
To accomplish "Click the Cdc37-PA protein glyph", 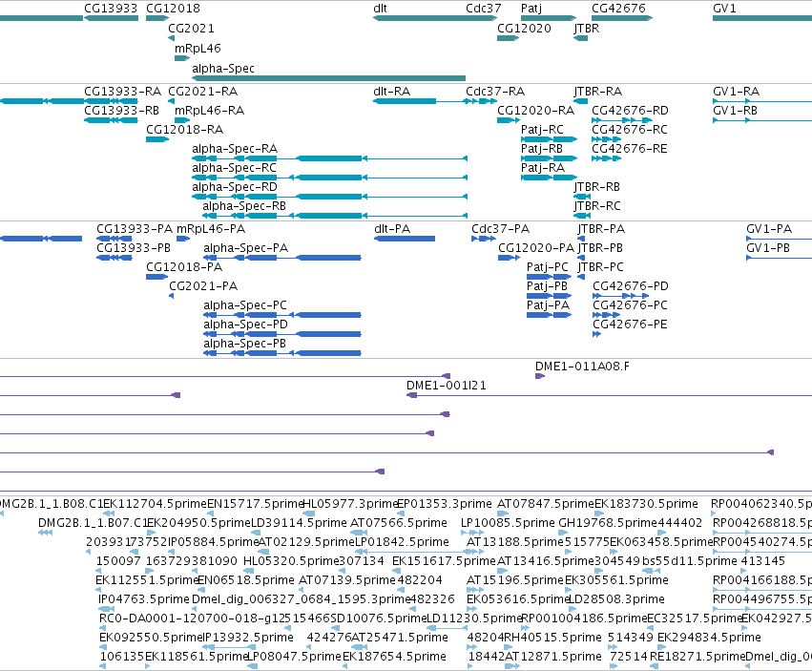I will coord(484,239).
